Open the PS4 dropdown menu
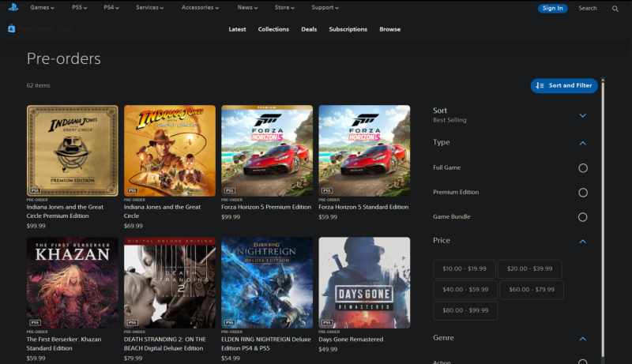This screenshot has width=632, height=364. [x=111, y=8]
